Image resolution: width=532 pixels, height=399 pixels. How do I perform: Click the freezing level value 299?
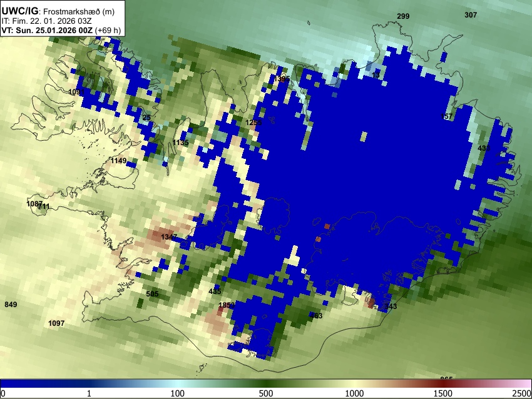pyautogui.click(x=403, y=16)
